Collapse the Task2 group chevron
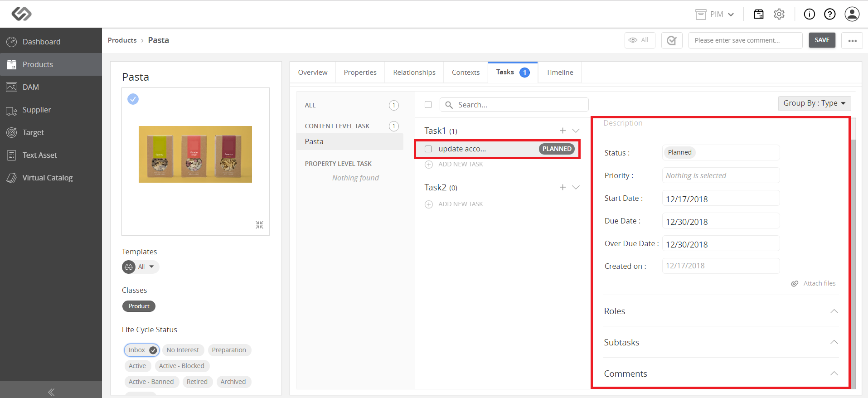Viewport: 868px width, 398px height. 576,187
